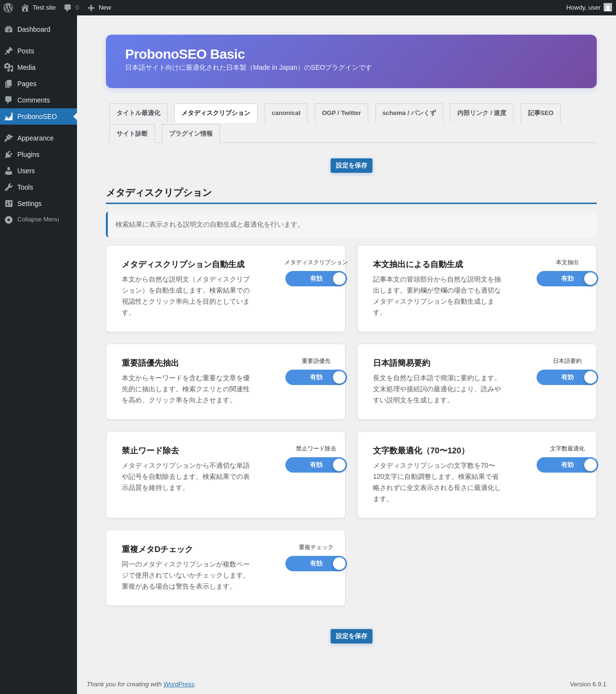The height and width of the screenshot is (694, 616).
Task: Click the Media icon in sidebar
Action: pyautogui.click(x=9, y=67)
